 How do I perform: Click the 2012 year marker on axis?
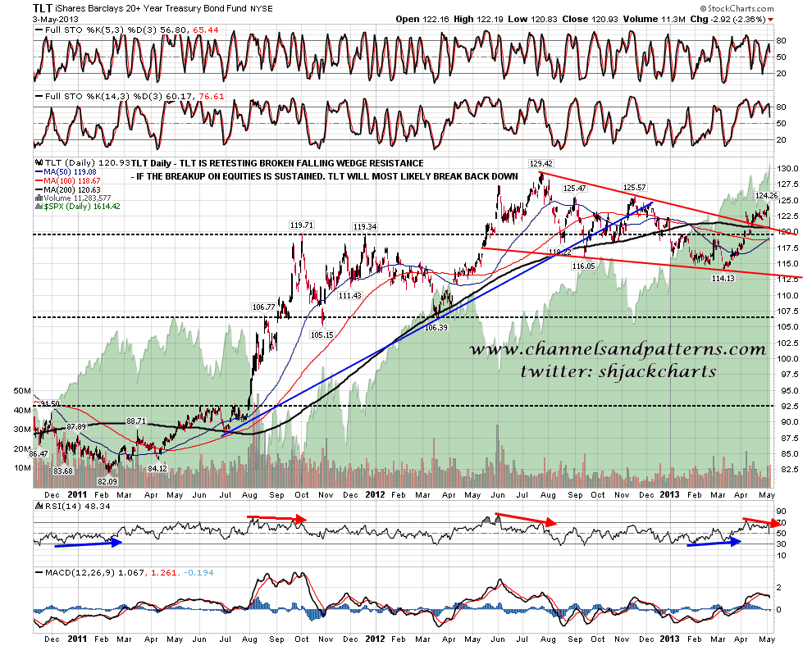[375, 495]
